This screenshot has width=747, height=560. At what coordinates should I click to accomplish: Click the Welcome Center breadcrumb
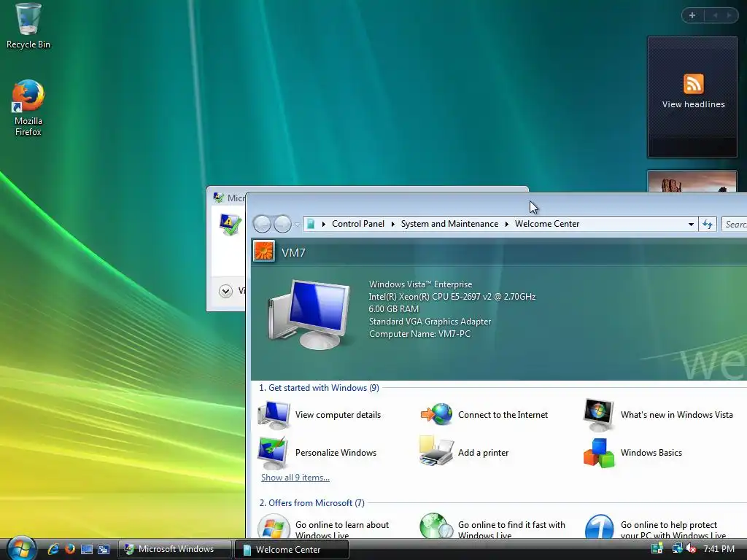point(547,224)
